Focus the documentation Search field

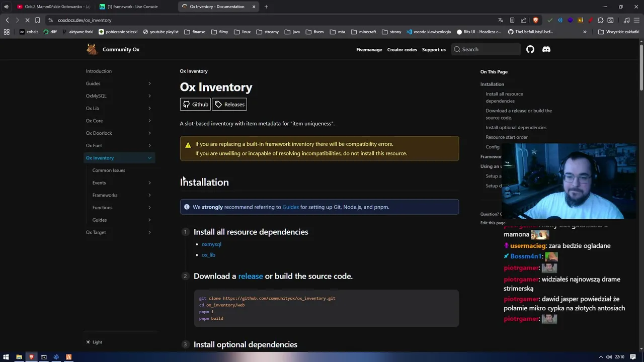tap(486, 49)
